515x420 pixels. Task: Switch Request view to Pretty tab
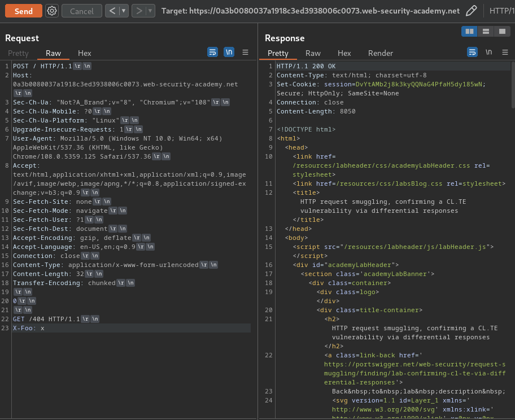[x=18, y=53]
